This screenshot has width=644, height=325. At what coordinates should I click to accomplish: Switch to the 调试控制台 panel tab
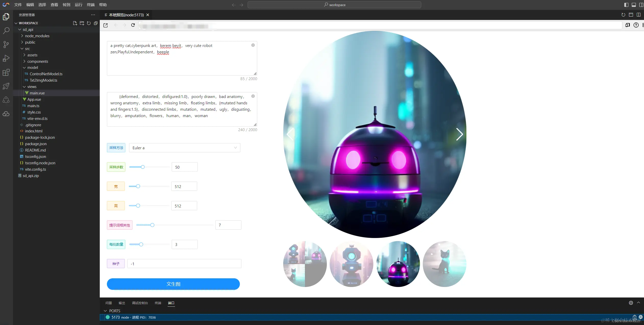click(x=140, y=303)
